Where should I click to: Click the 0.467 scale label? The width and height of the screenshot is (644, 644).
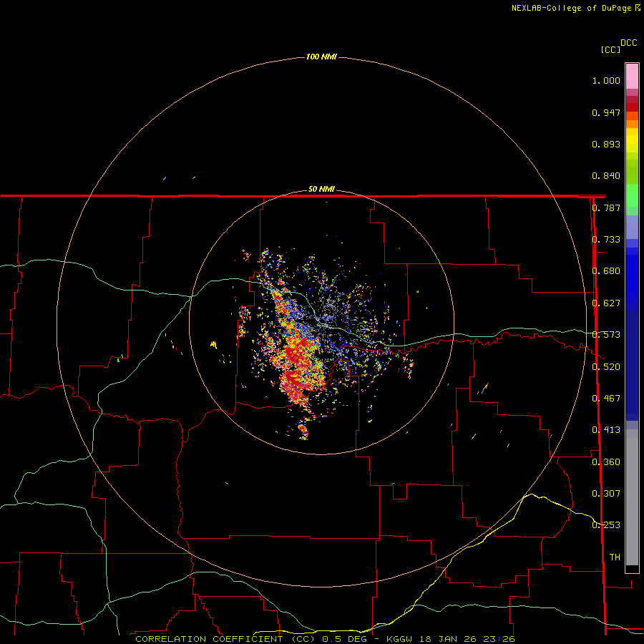tap(606, 399)
